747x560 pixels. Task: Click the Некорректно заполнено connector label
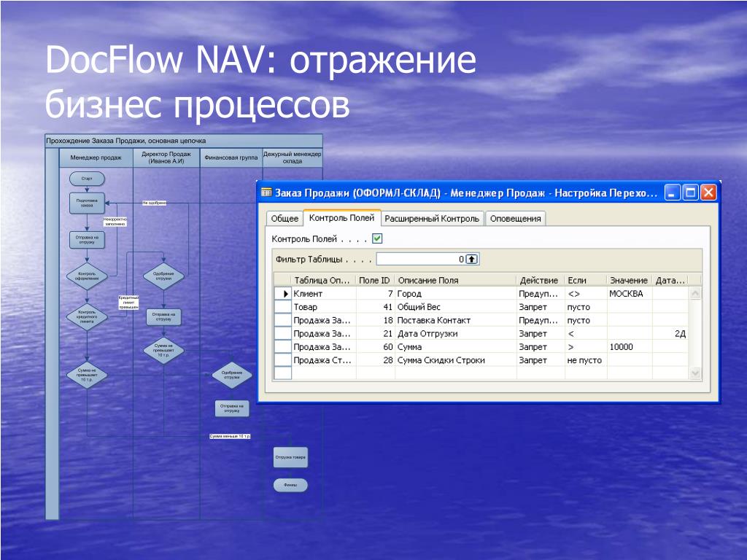coord(115,222)
